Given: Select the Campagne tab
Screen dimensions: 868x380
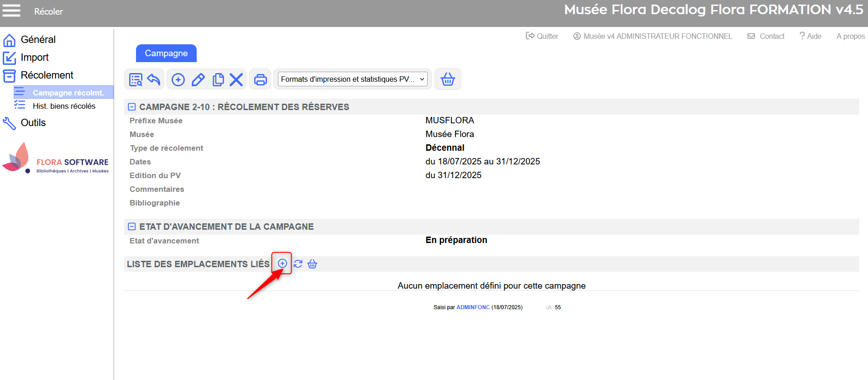Looking at the screenshot, I should (x=166, y=53).
